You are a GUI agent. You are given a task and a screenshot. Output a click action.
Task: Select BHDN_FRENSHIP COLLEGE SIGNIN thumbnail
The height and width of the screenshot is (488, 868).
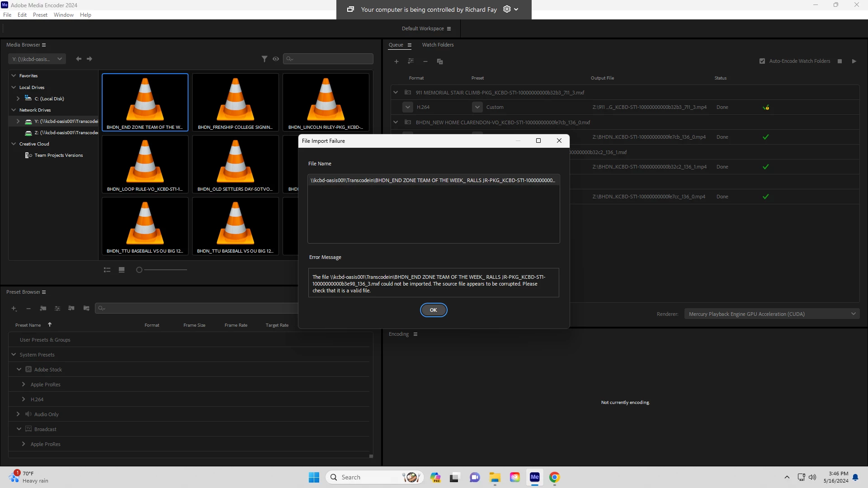click(235, 102)
